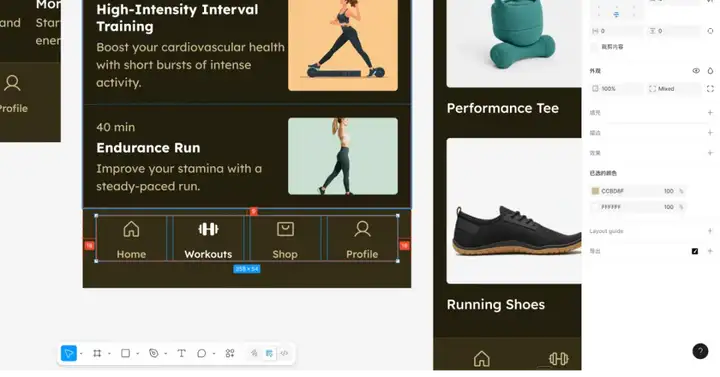The height and width of the screenshot is (377, 720).
Task: Open the shape tools dropdown arrow
Action: 137,354
